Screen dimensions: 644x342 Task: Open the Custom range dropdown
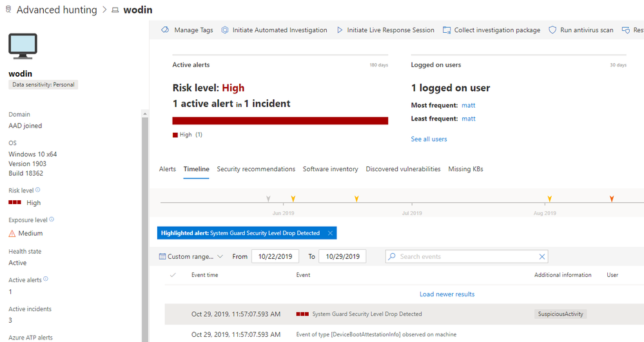pos(191,256)
